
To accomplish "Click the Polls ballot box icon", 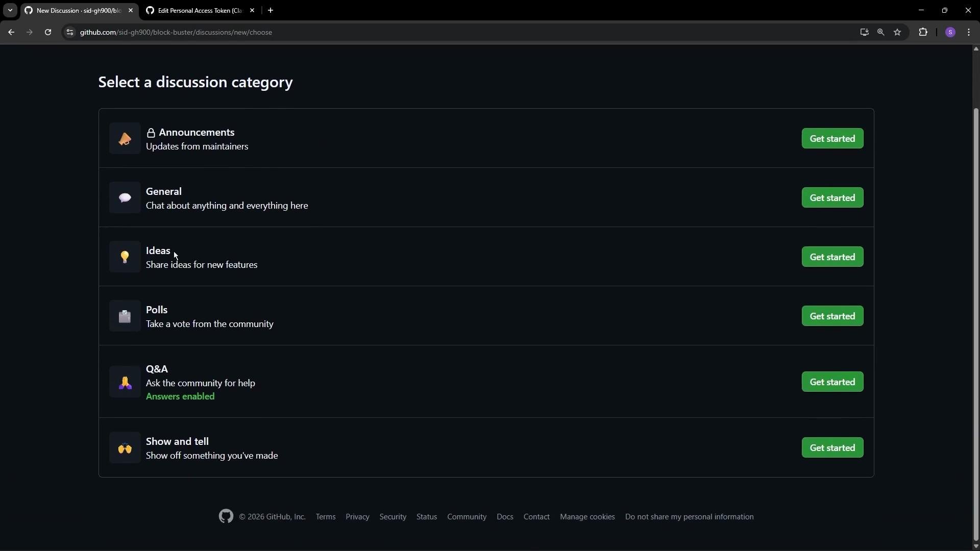I will point(125,316).
